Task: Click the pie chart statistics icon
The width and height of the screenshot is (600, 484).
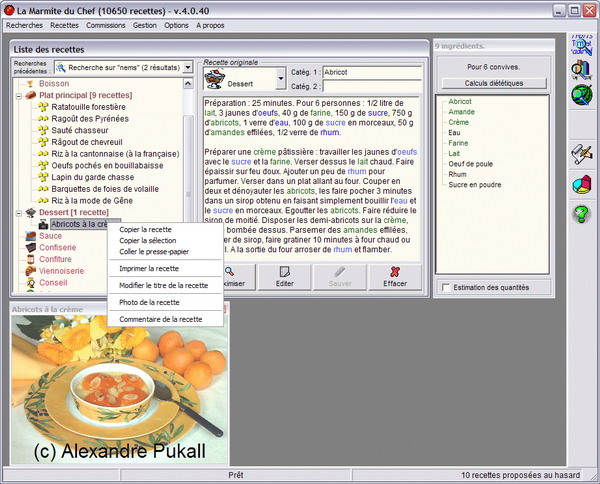Action: tap(582, 184)
